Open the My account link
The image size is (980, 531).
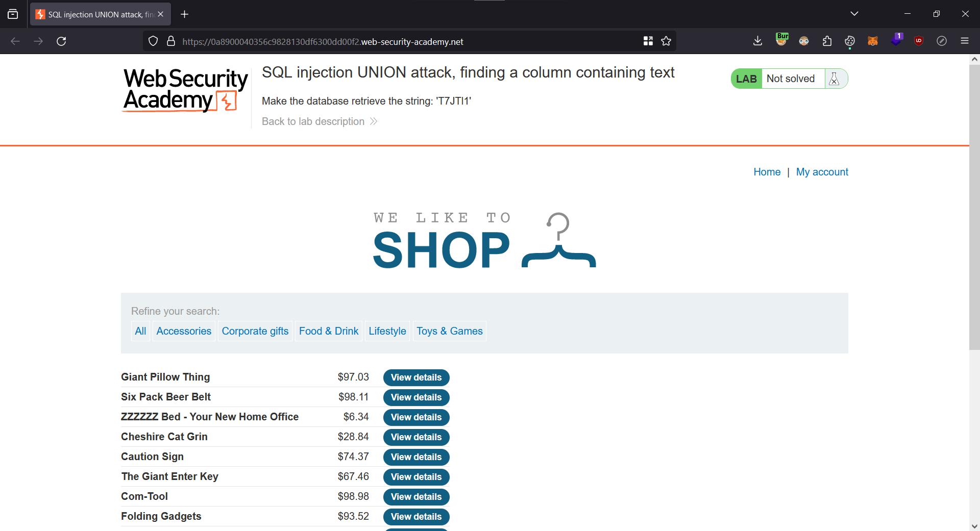point(822,172)
